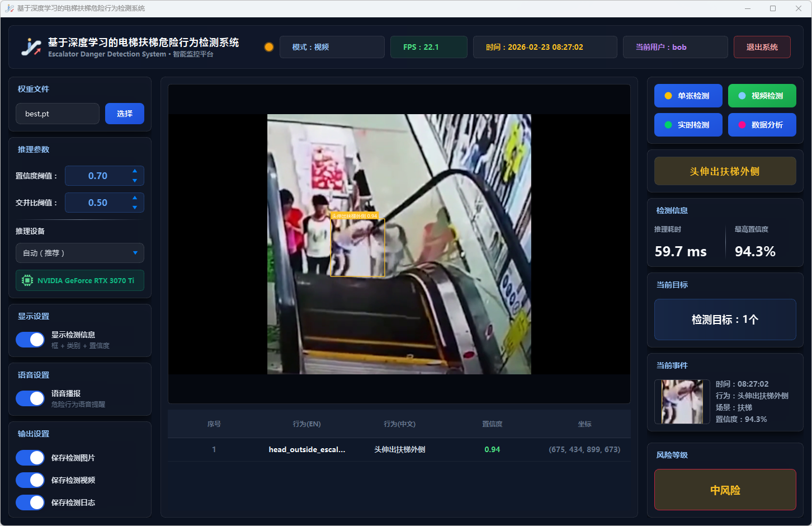Viewport: 812px width, 526px height.
Task: Click the 退出系统 logout button
Action: coord(762,47)
